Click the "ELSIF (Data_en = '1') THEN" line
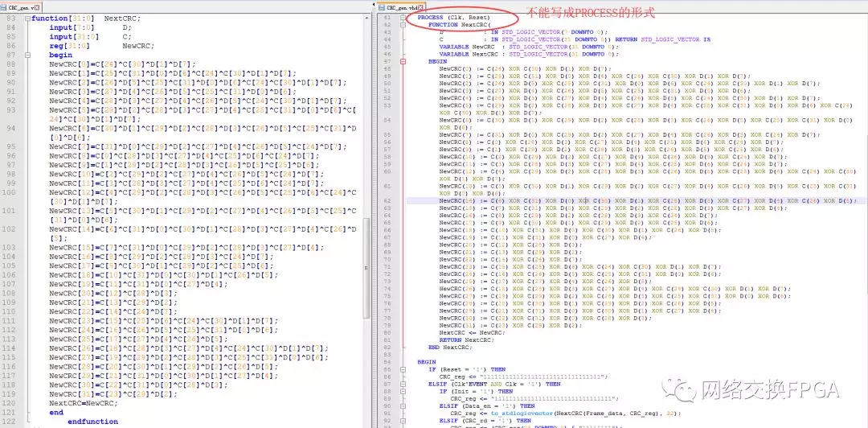This screenshot has height=428, width=868. point(486,405)
